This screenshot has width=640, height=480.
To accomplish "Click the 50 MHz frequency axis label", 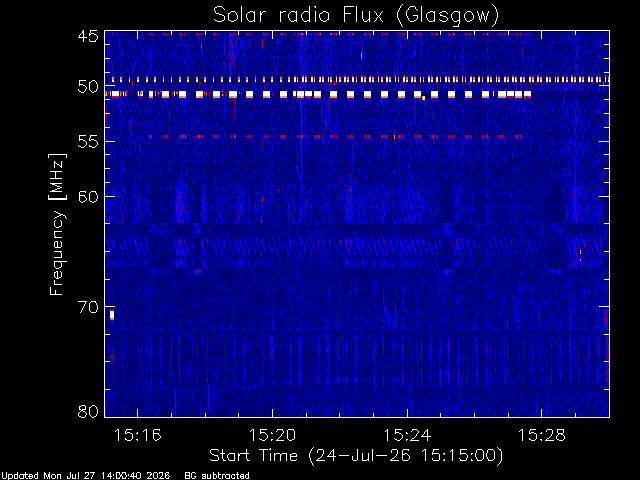I will (88, 87).
